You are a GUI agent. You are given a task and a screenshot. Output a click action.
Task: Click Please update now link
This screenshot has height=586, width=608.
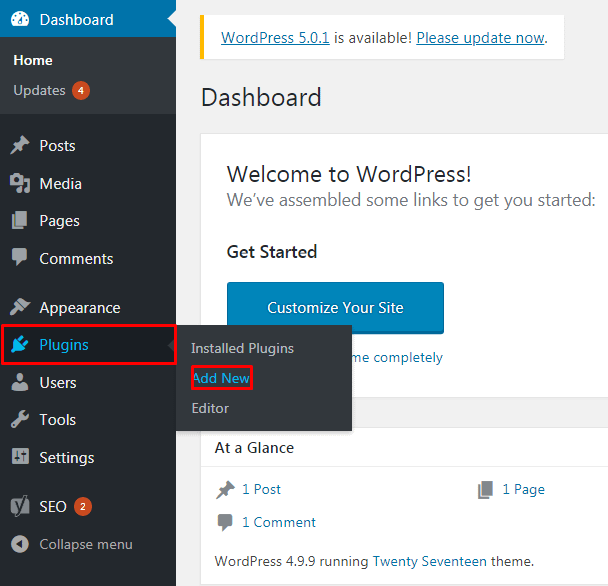480,38
